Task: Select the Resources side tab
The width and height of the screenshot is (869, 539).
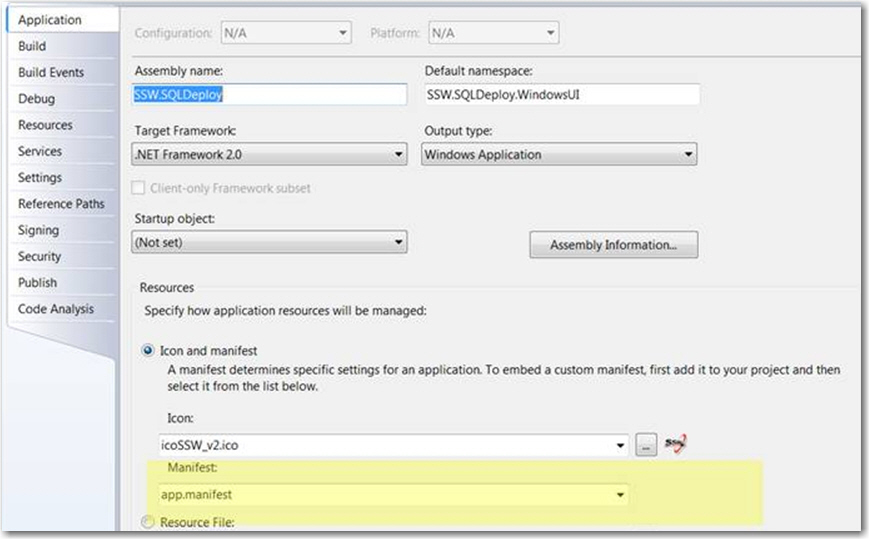Action: click(x=45, y=125)
